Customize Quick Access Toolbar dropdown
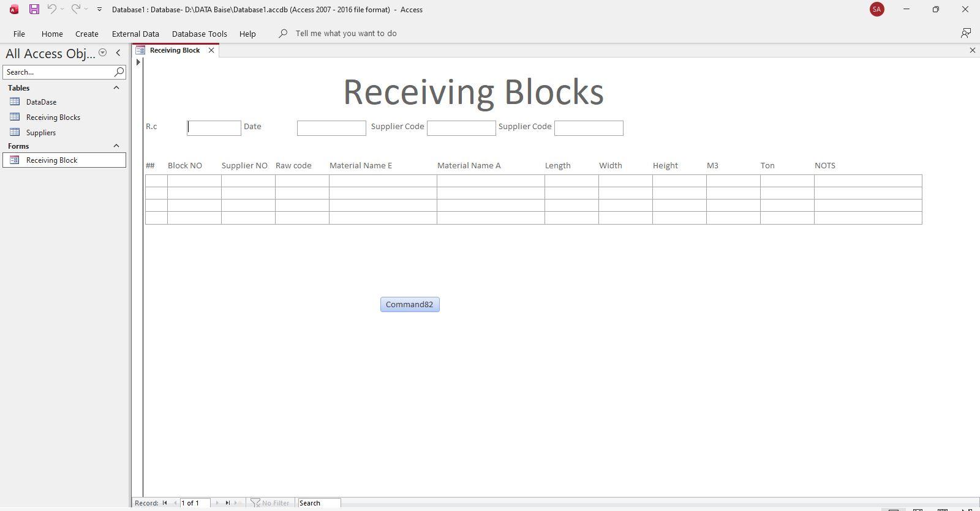This screenshot has width=980, height=511. coord(99,9)
